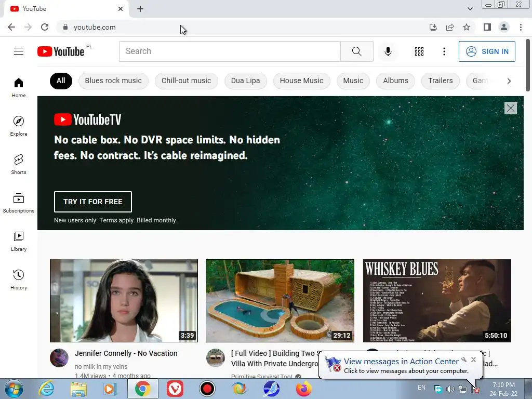532x399 pixels.
Task: Open the Full Video Building Two title link
Action: pos(275,358)
